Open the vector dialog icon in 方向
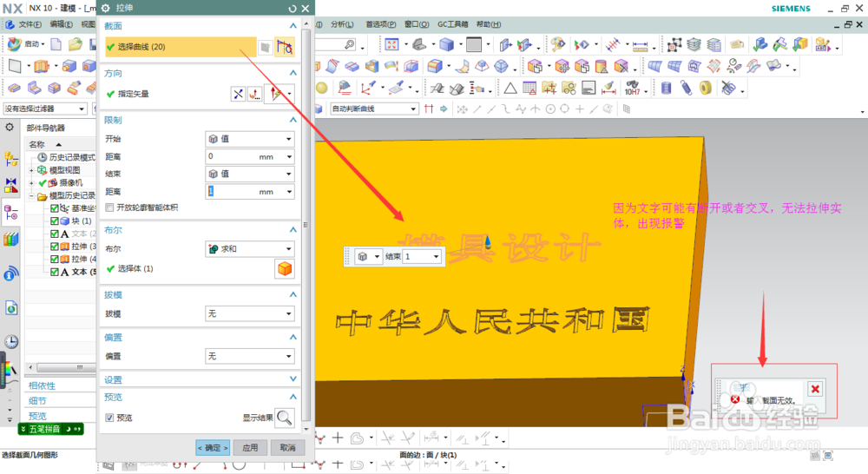This screenshot has width=868, height=474. [x=254, y=94]
